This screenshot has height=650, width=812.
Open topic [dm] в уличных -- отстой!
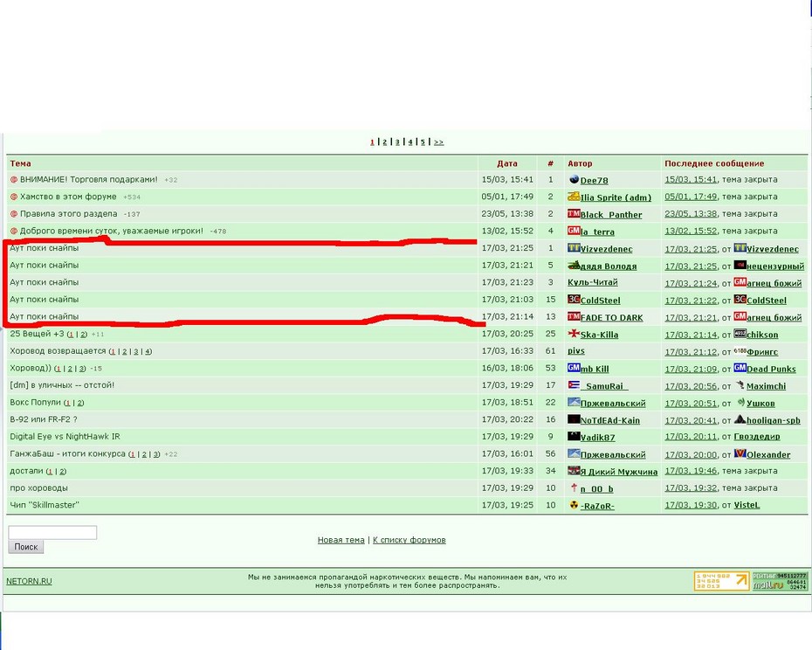coord(62,385)
